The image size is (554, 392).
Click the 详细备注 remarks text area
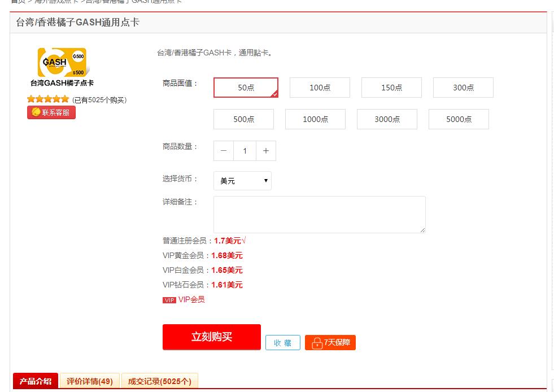pyautogui.click(x=320, y=215)
